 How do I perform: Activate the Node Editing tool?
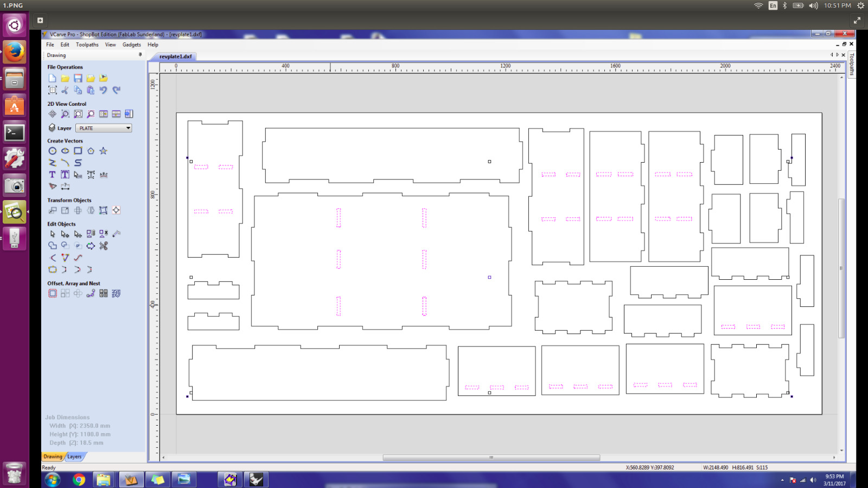pyautogui.click(x=65, y=234)
